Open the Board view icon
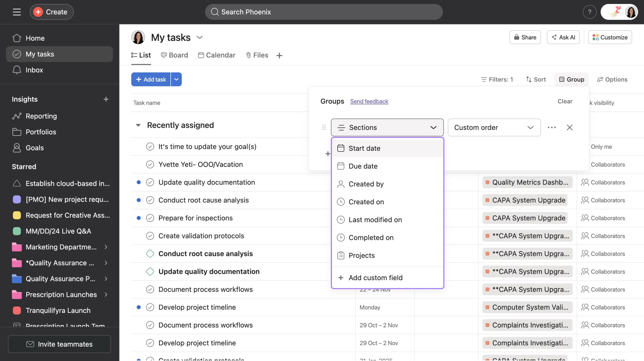The width and height of the screenshot is (644, 361). (164, 55)
